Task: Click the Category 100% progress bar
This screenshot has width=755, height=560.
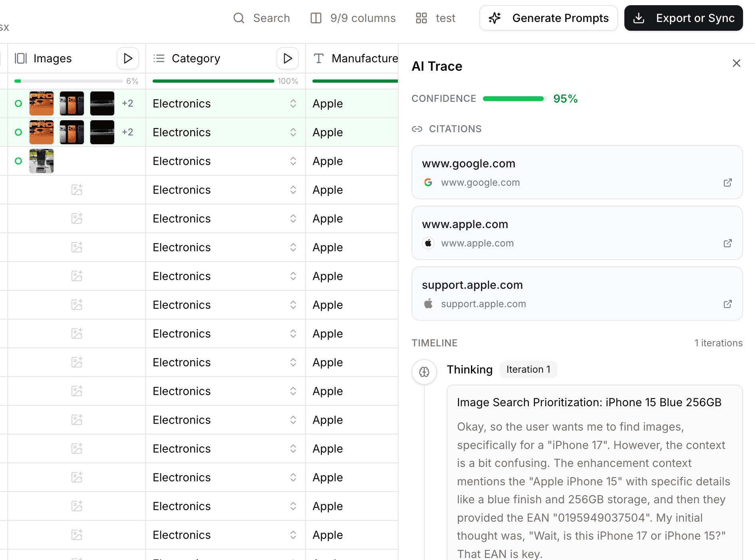Action: [x=213, y=81]
